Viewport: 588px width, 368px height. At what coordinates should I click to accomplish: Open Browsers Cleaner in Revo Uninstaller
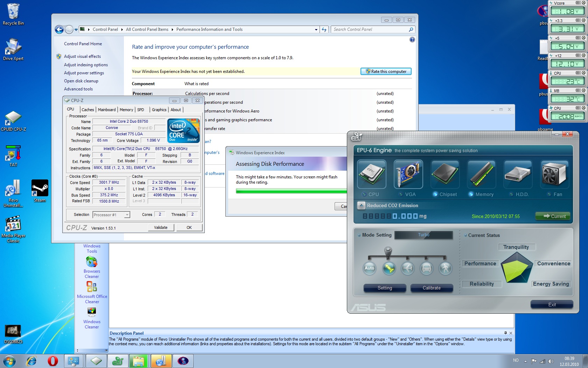pyautogui.click(x=92, y=267)
